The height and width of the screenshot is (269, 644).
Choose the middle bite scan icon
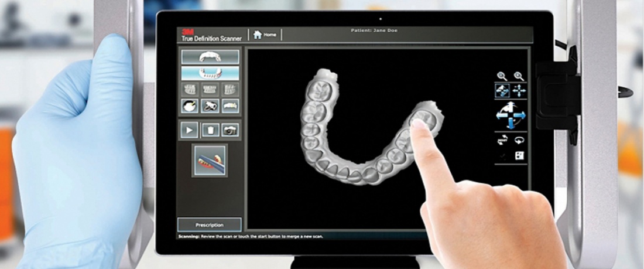tap(210, 89)
